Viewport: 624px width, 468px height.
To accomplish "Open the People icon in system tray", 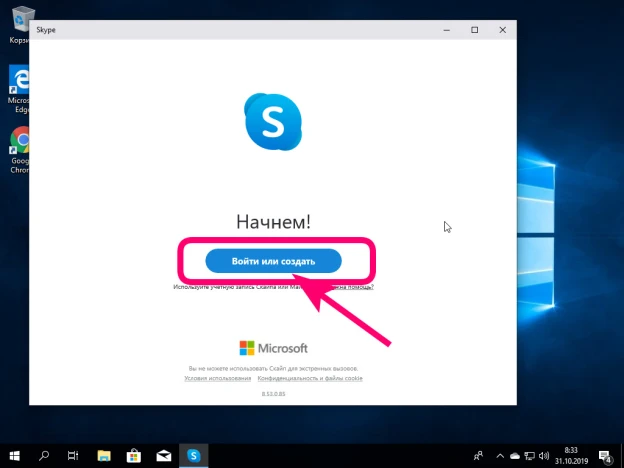I will (x=478, y=456).
